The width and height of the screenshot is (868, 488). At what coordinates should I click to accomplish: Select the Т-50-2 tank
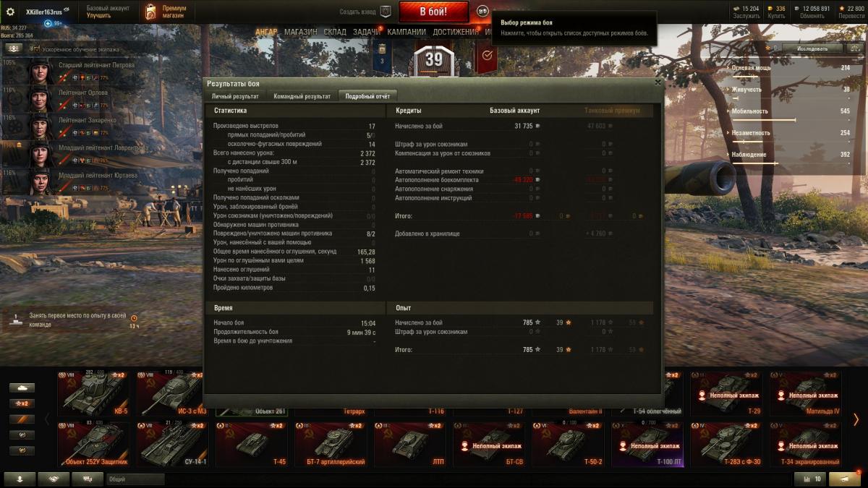point(568,443)
